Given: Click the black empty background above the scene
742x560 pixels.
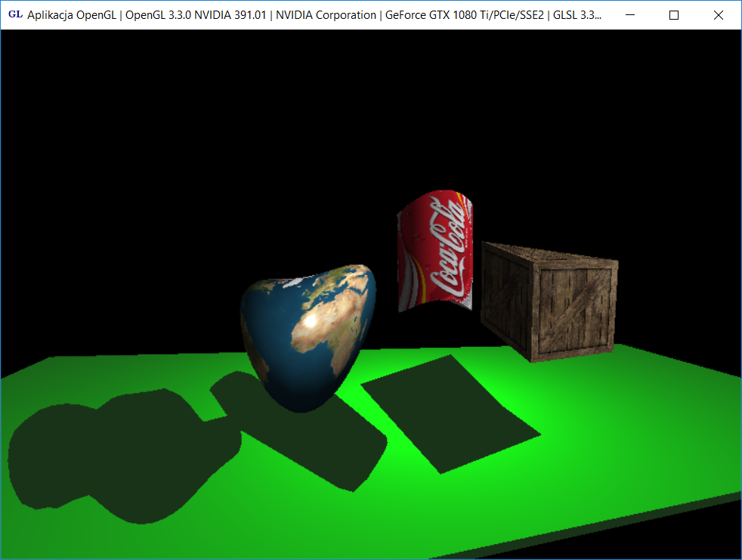Looking at the screenshot, I should point(227,113).
